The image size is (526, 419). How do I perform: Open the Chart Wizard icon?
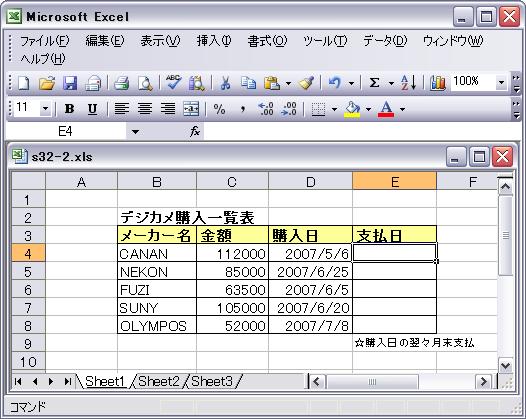click(x=437, y=83)
